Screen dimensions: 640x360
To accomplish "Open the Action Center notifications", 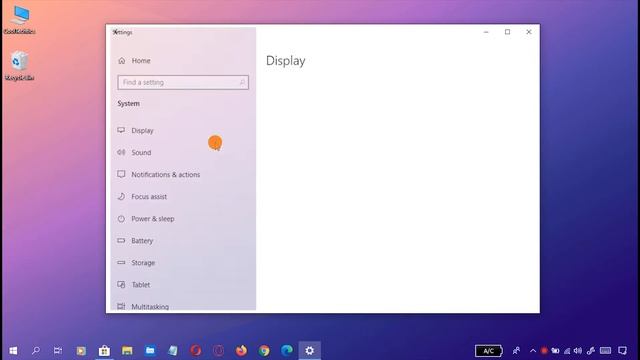I will point(622,351).
